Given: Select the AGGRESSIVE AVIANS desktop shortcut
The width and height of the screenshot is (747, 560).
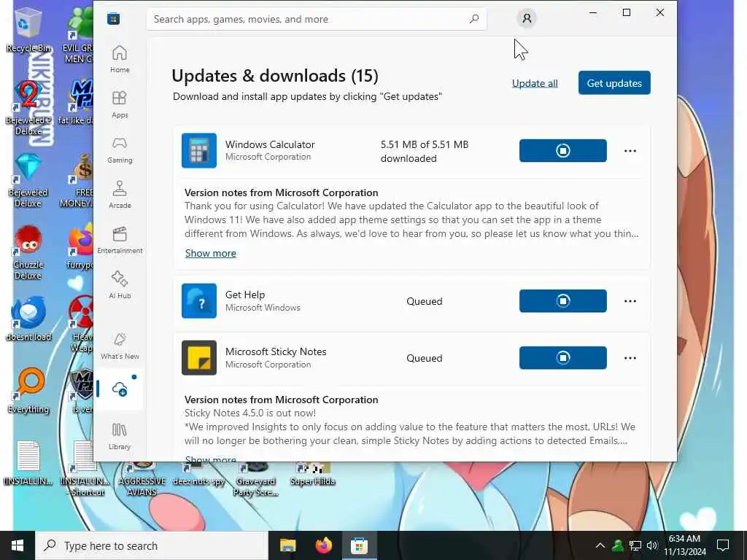Looking at the screenshot, I should pos(142,478).
